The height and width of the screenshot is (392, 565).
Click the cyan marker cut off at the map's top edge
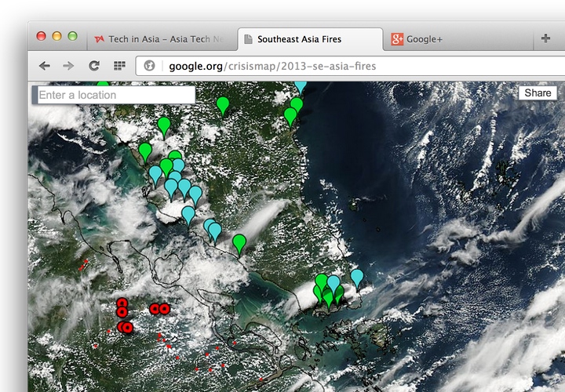click(300, 87)
